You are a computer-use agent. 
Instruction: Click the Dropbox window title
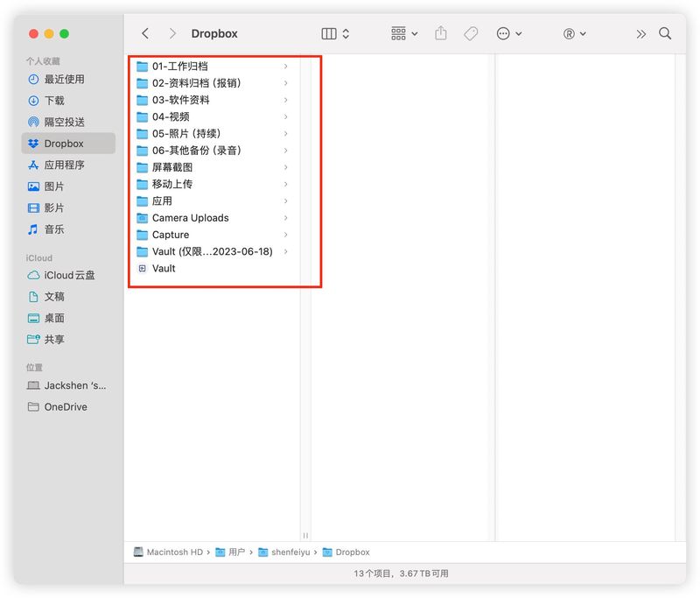coord(214,33)
